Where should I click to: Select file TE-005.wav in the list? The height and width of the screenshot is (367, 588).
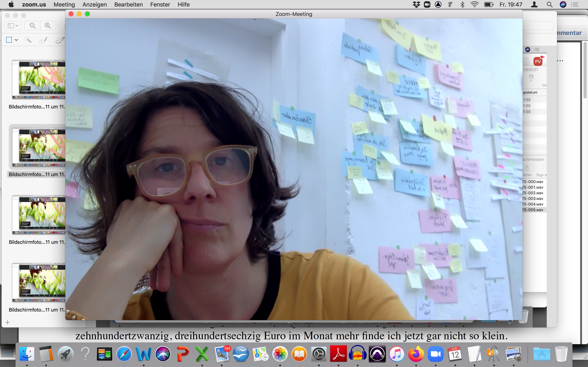tap(533, 210)
